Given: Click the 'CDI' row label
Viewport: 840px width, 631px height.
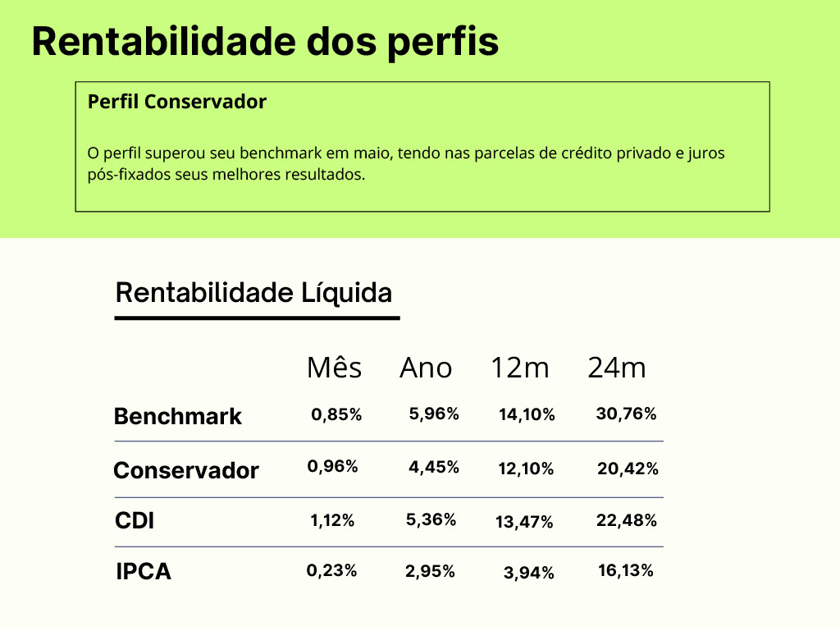Looking at the screenshot, I should pos(135,520).
